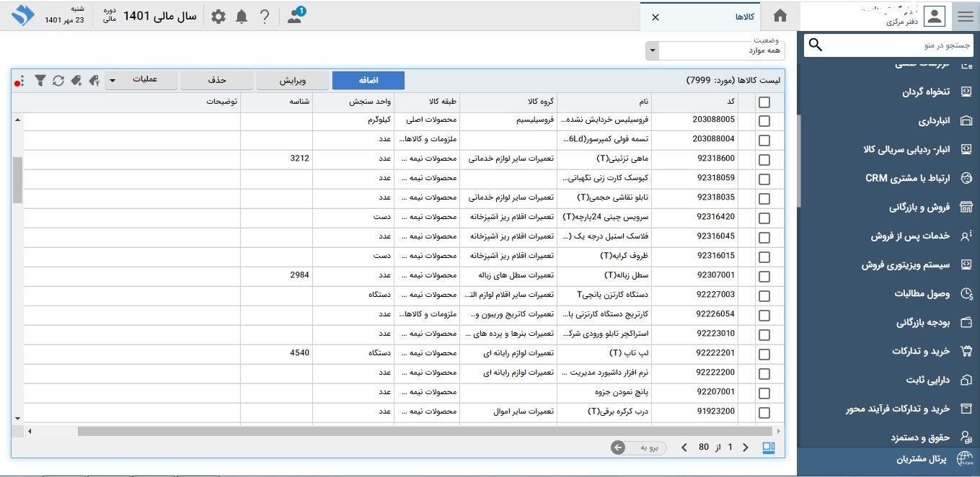Refresh the goods list

tap(58, 81)
